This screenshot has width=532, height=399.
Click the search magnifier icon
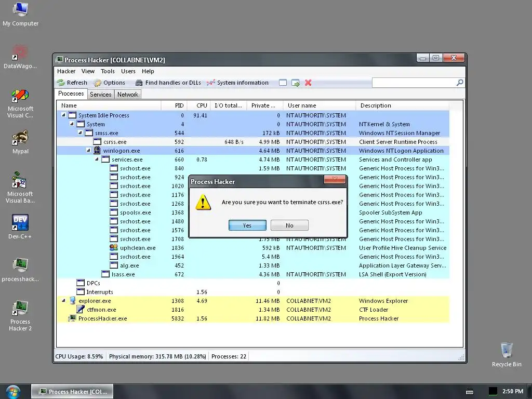point(460,83)
